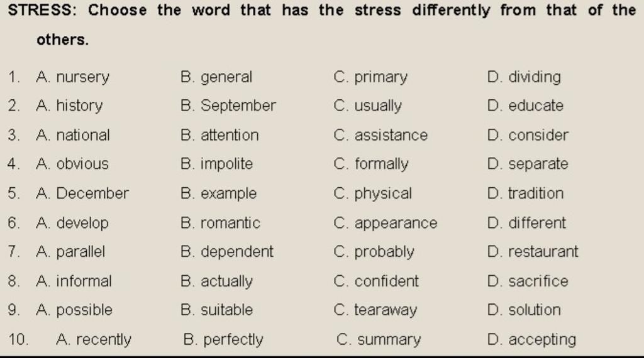Pick B. September in question 2
Viewport: 644px width, 358px height.
tap(228, 106)
